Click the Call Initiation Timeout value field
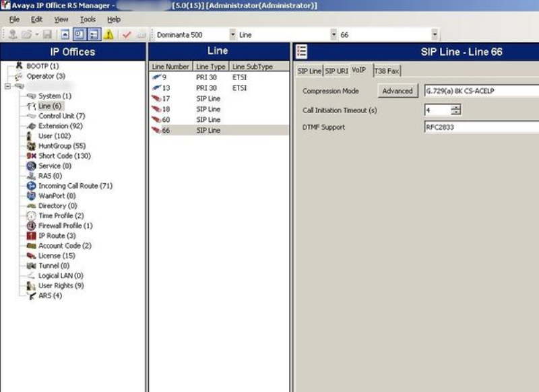The image size is (539, 392). 437,110
